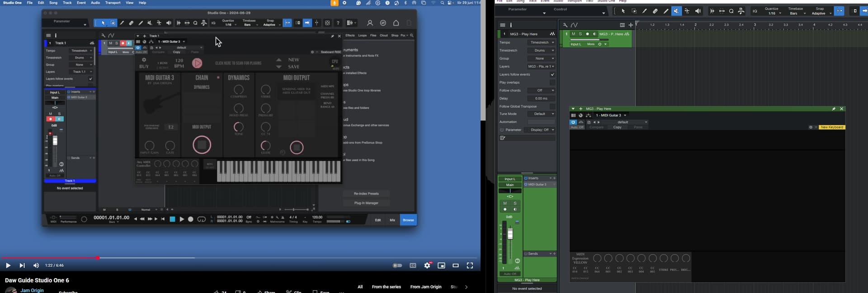Enable Layers follow events checkbox in right inspector
Image resolution: width=868 pixels, height=293 pixels.
[x=552, y=74]
